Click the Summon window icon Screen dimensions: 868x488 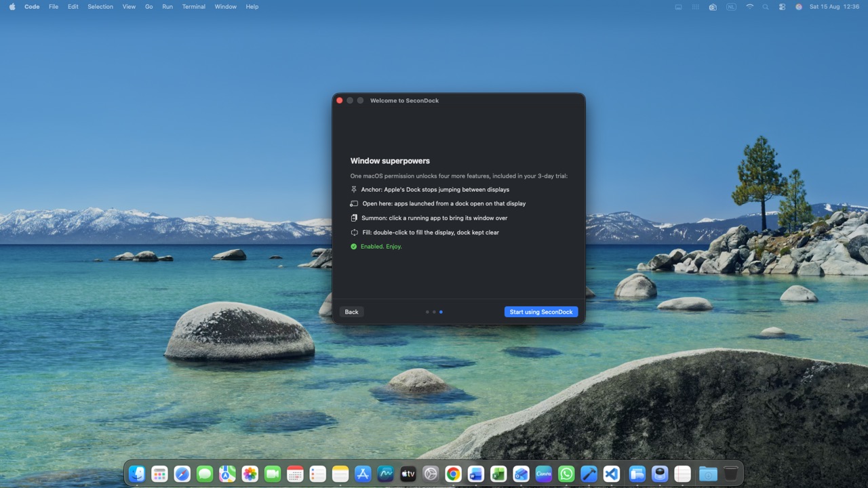point(353,218)
